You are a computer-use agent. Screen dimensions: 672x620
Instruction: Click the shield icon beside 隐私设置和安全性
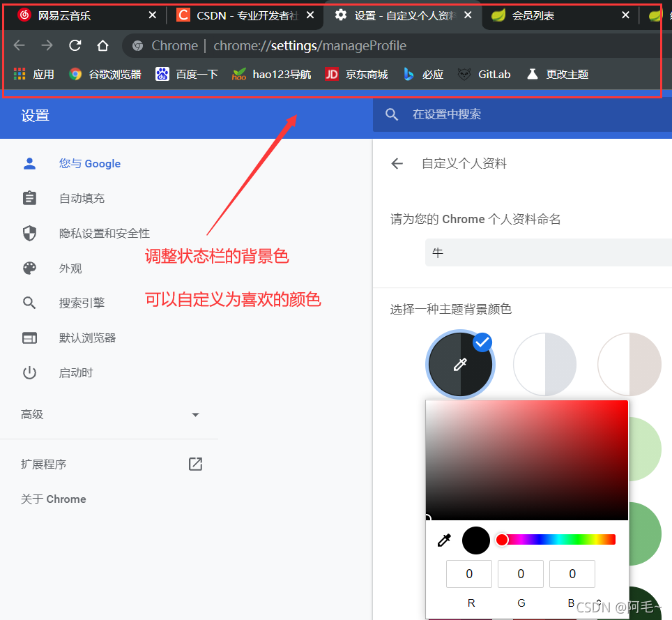(x=29, y=233)
